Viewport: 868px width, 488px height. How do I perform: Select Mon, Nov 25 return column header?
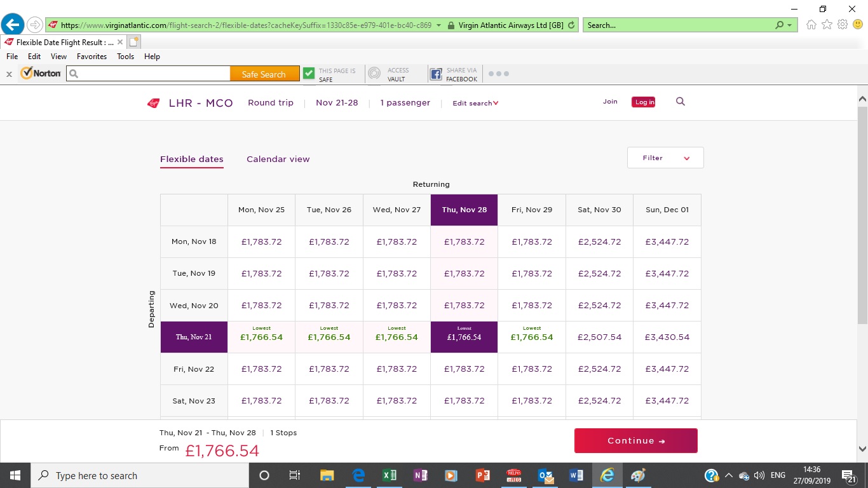coord(261,210)
